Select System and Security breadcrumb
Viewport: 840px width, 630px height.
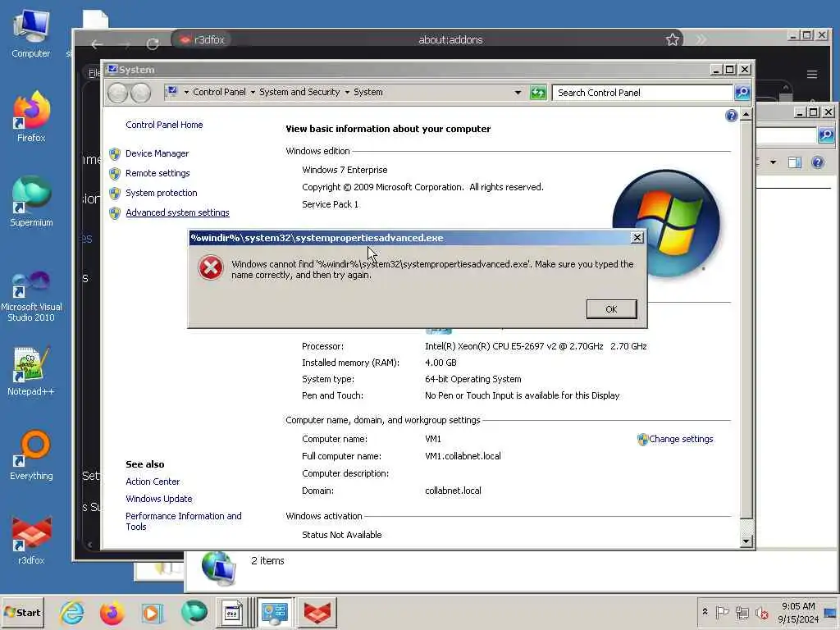299,92
